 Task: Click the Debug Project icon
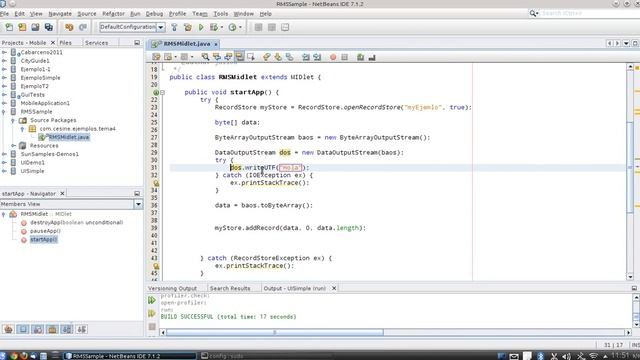click(x=214, y=27)
